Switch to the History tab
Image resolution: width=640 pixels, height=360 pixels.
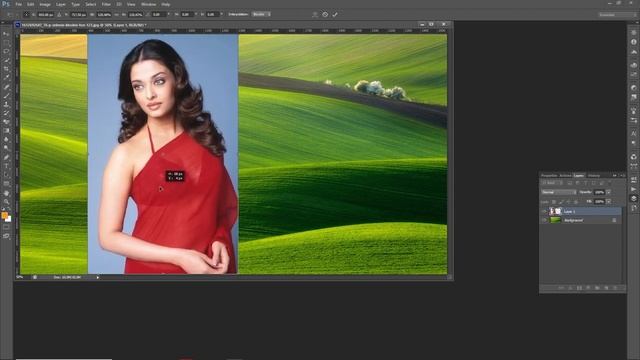(594, 176)
